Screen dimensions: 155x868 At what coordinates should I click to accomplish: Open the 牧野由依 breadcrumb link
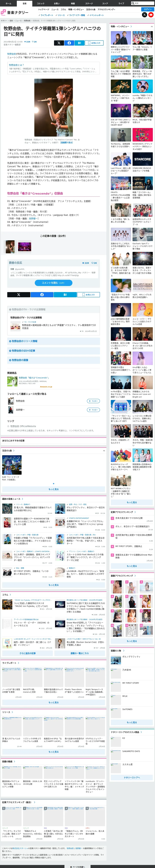pyautogui.click(x=27, y=21)
